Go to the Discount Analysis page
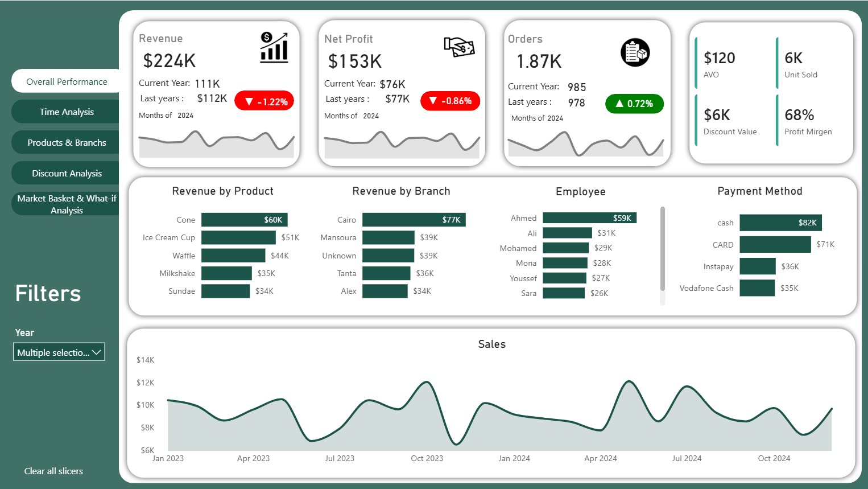868x489 pixels. pyautogui.click(x=67, y=174)
